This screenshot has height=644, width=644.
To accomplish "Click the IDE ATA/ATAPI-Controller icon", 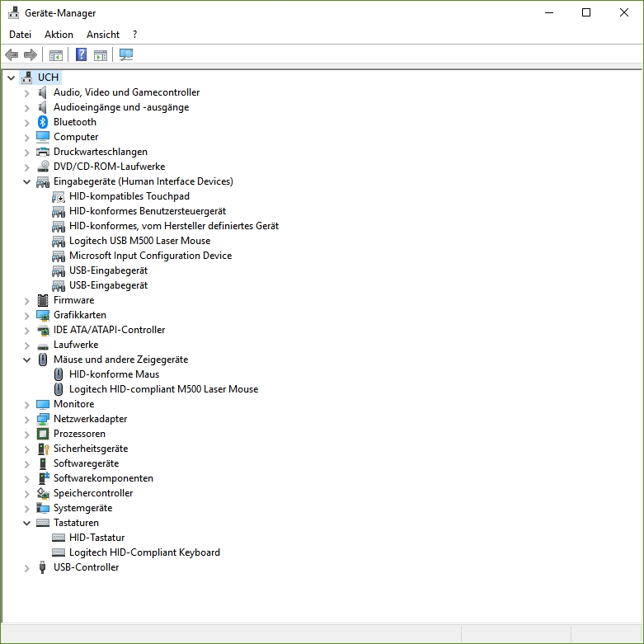I will pos(43,330).
